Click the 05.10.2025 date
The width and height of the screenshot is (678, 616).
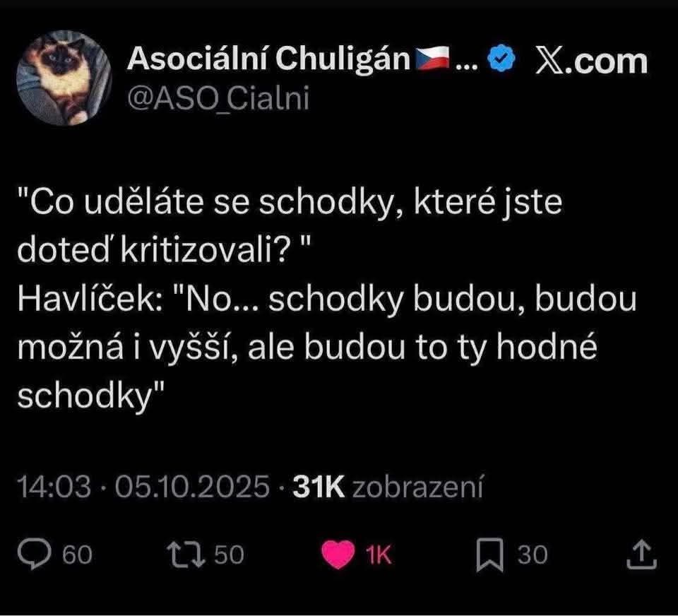192,487
